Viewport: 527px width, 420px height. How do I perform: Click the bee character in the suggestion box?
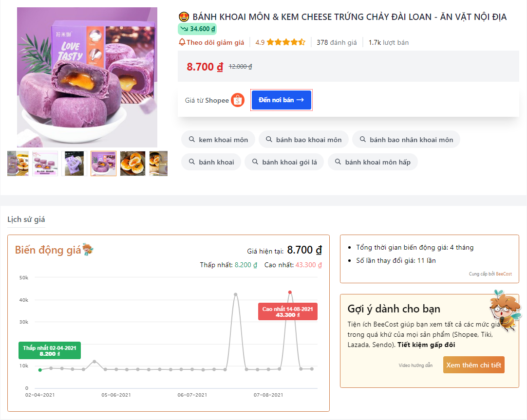pyautogui.click(x=505, y=310)
